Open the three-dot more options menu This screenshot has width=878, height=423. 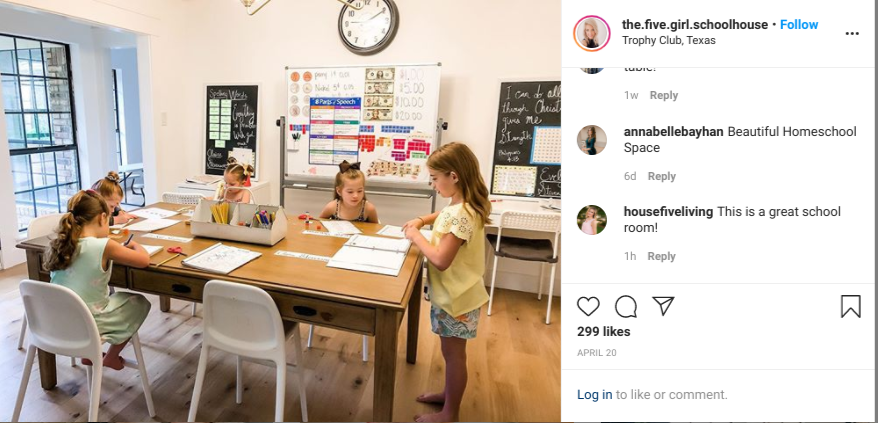tap(852, 34)
